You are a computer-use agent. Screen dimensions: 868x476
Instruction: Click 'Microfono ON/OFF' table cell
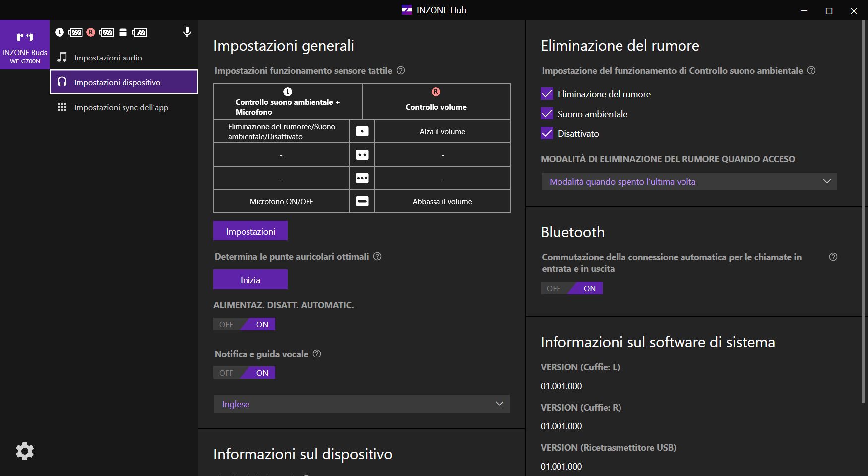pos(281,201)
